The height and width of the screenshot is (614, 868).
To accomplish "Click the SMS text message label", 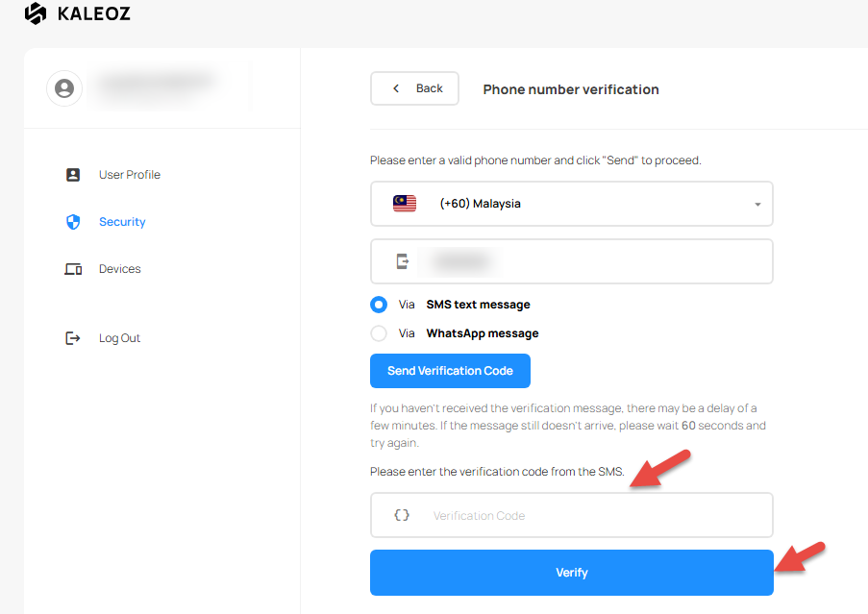I will 479,305.
